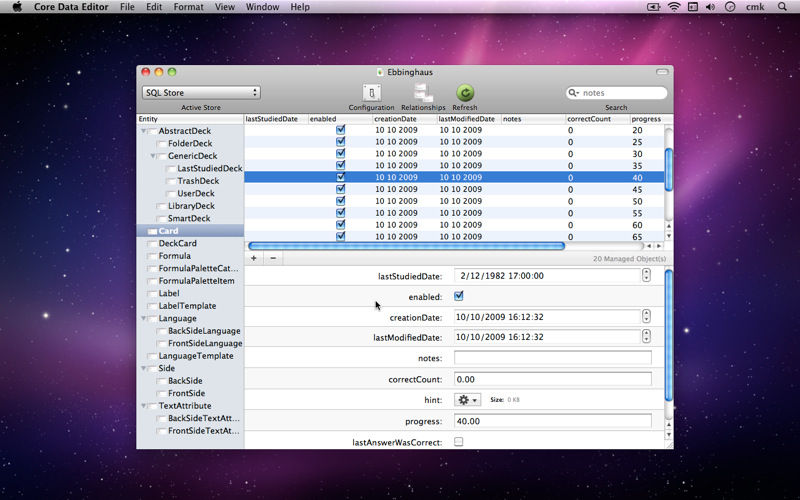Check the lastAnswerWasCorrect checkbox

click(x=459, y=442)
